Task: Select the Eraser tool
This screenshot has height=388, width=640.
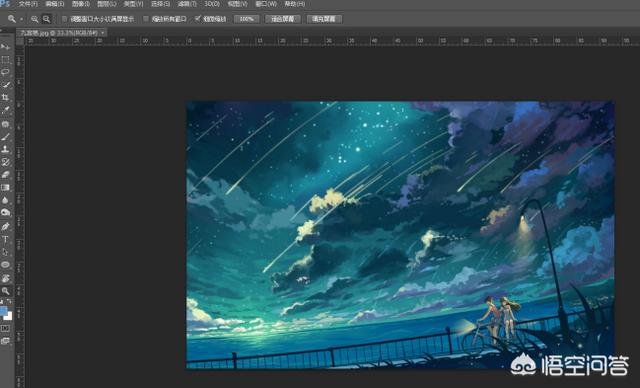Action: 5,175
